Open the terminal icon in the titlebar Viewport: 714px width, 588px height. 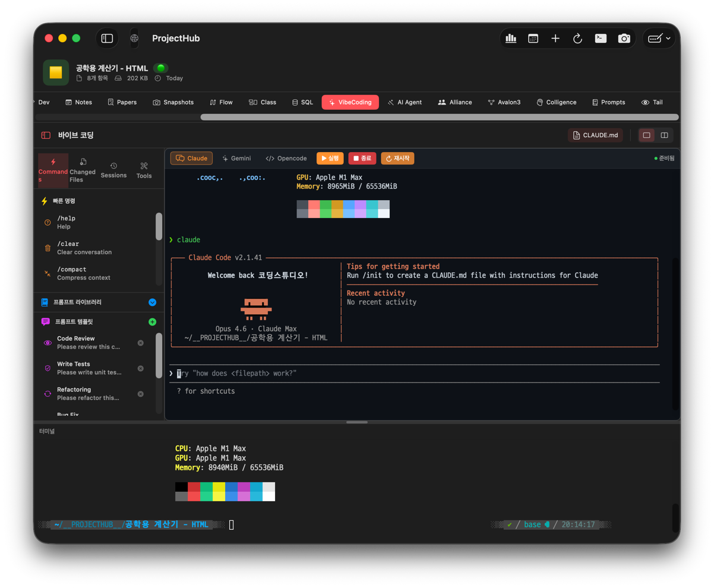(x=601, y=38)
